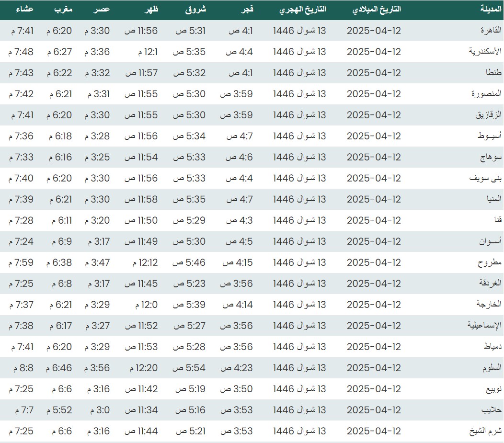The height and width of the screenshot is (443, 504).
Task: Select the عشاء column header
Action: tap(24, 10)
